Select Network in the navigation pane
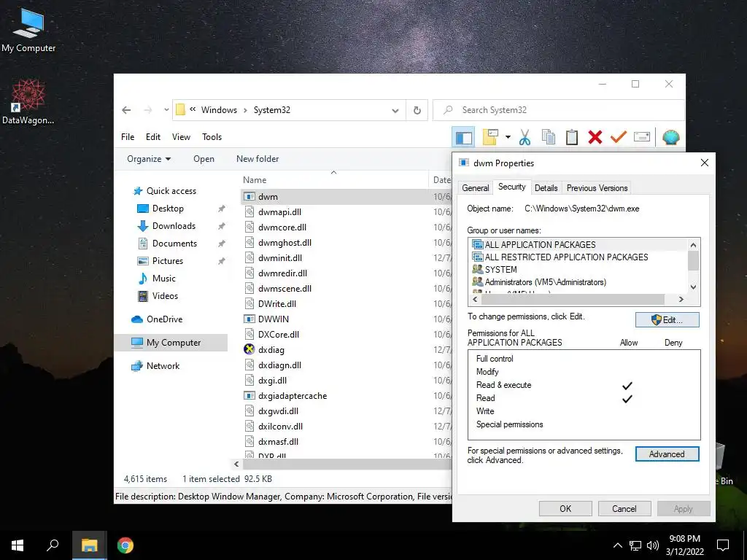Screen dimensions: 747x560 point(163,366)
